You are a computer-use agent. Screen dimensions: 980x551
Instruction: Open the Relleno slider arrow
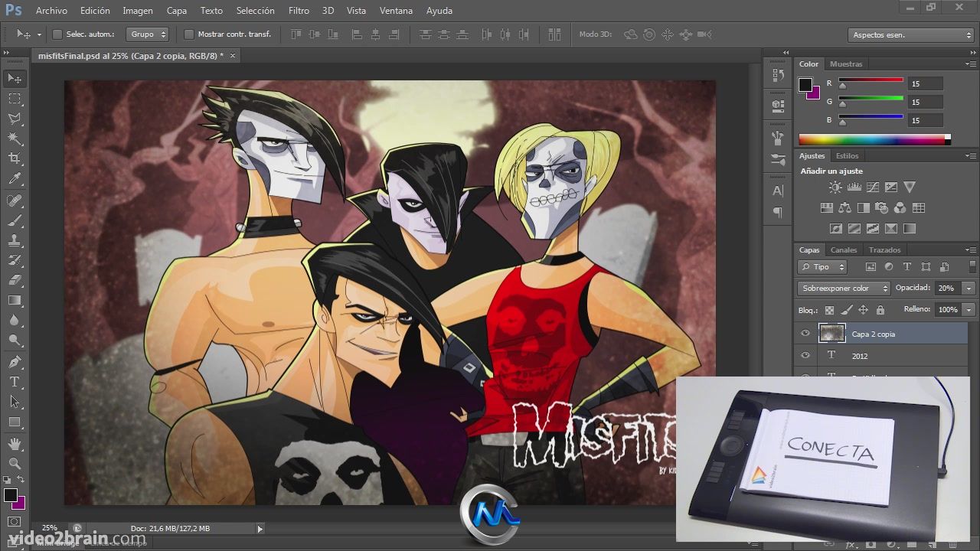pyautogui.click(x=969, y=310)
